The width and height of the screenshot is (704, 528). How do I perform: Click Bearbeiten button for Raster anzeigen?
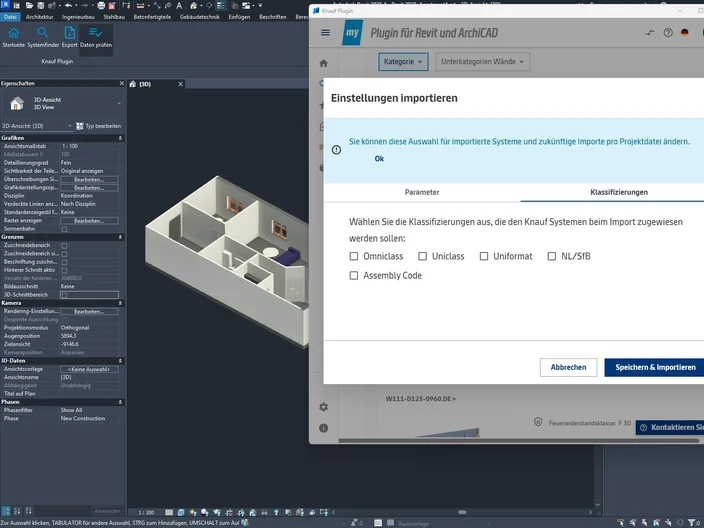(x=89, y=221)
